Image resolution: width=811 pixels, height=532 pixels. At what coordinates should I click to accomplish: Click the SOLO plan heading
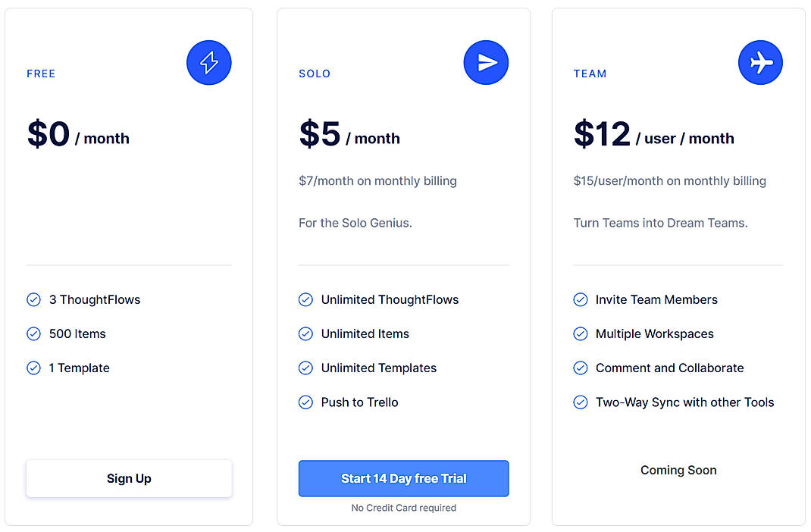pos(315,74)
